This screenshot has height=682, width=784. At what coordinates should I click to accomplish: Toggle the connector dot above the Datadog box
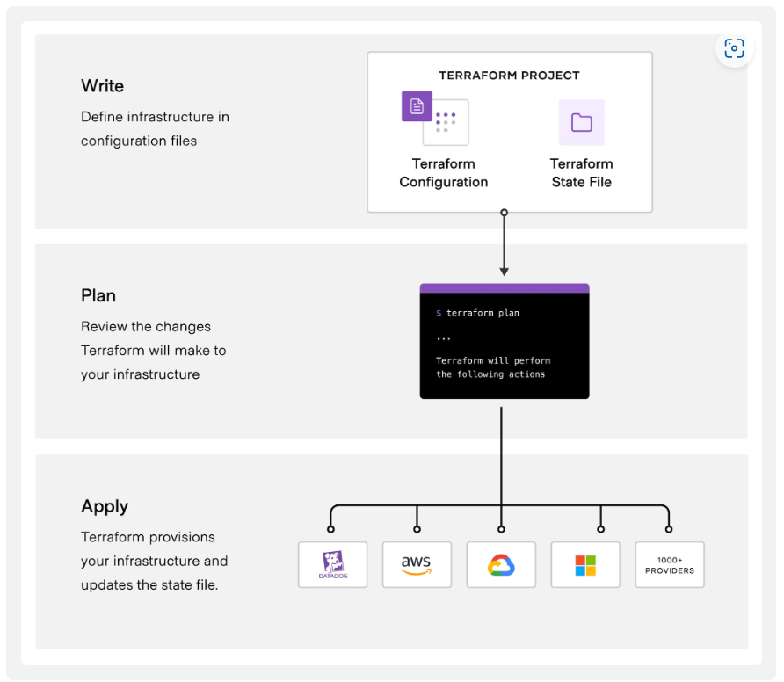[x=332, y=528]
